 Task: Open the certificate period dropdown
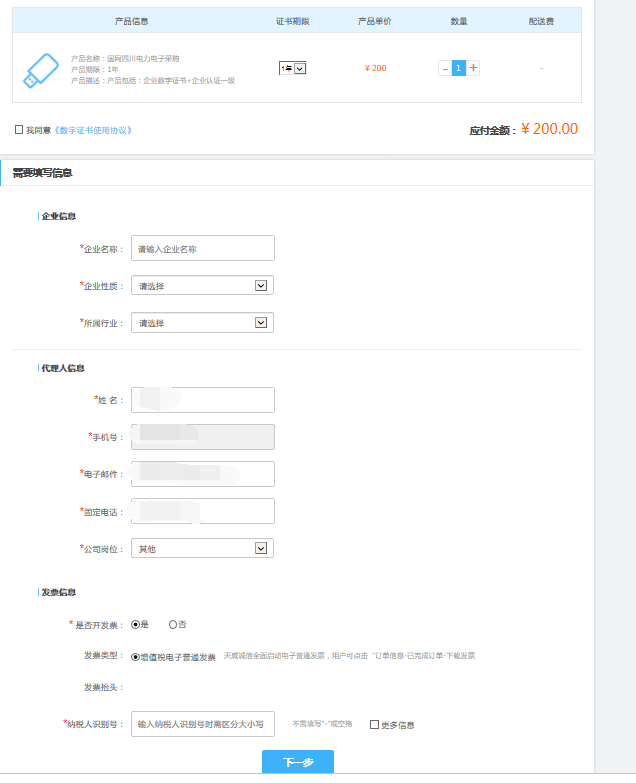[x=293, y=68]
